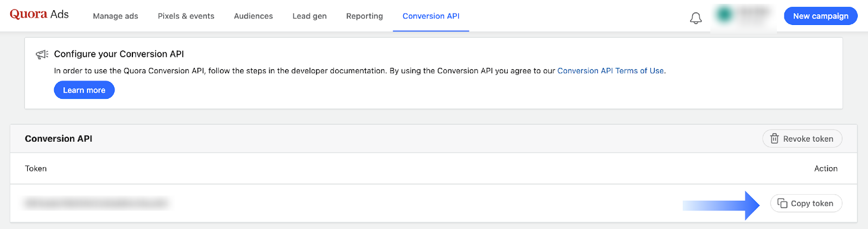Select the Reporting tab
868x229 pixels.
(x=365, y=16)
